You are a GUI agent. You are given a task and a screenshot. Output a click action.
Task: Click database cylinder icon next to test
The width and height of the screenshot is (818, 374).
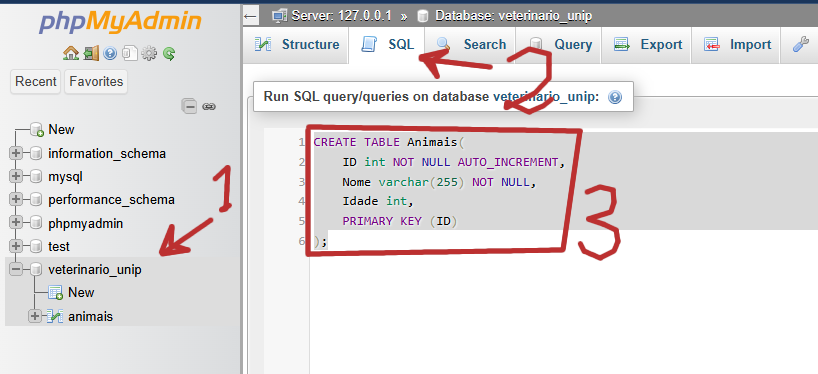(x=35, y=246)
